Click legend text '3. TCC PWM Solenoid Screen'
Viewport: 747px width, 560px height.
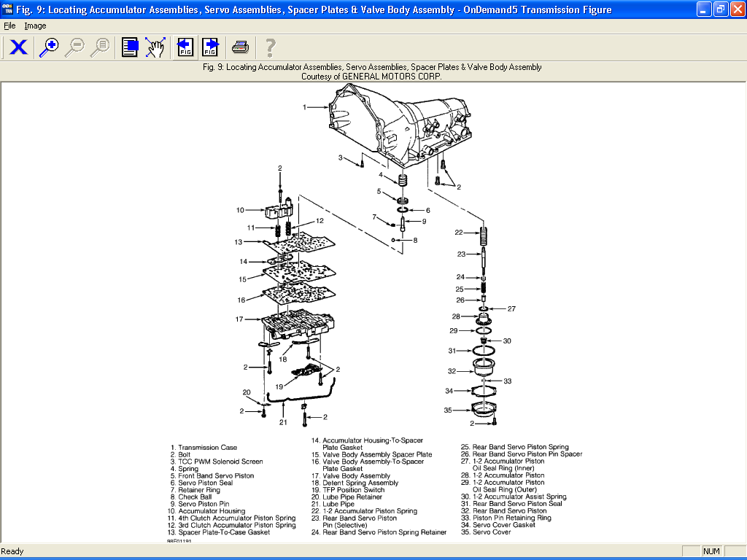click(x=217, y=462)
